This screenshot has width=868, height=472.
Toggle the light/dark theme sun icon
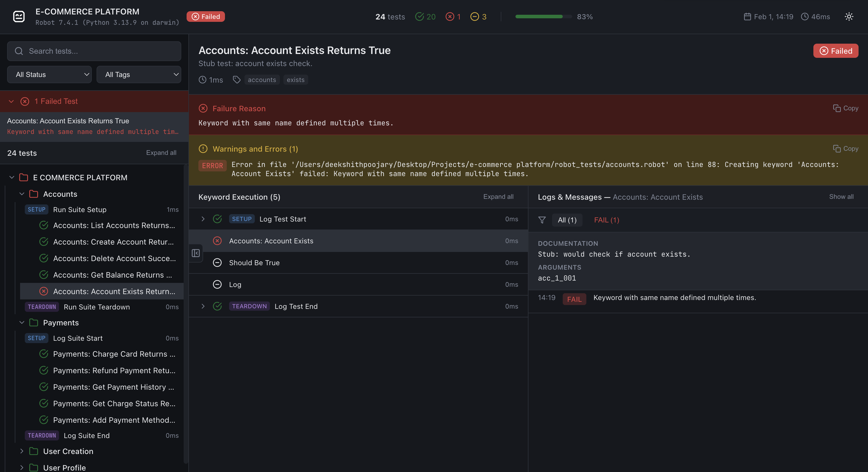(849, 17)
